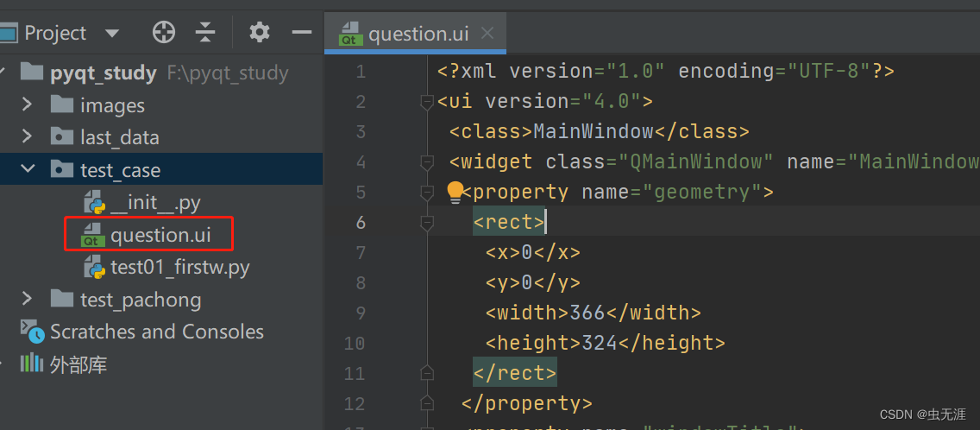Expand the images folder

26,104
